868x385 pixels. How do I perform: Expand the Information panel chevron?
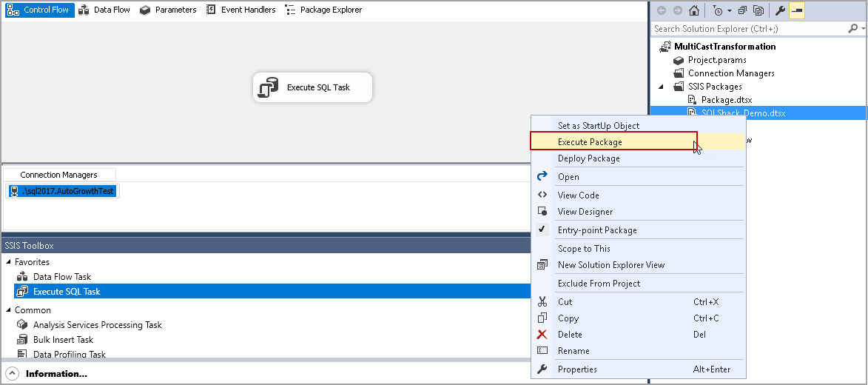pos(13,374)
